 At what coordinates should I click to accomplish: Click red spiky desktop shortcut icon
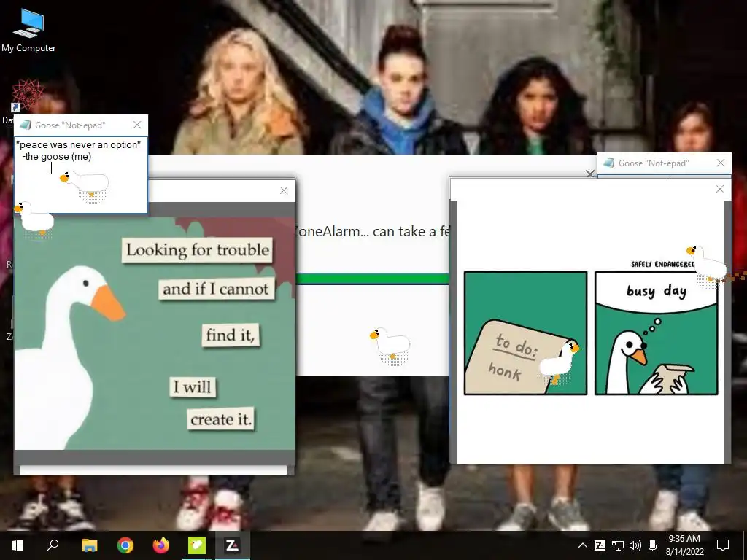28,94
